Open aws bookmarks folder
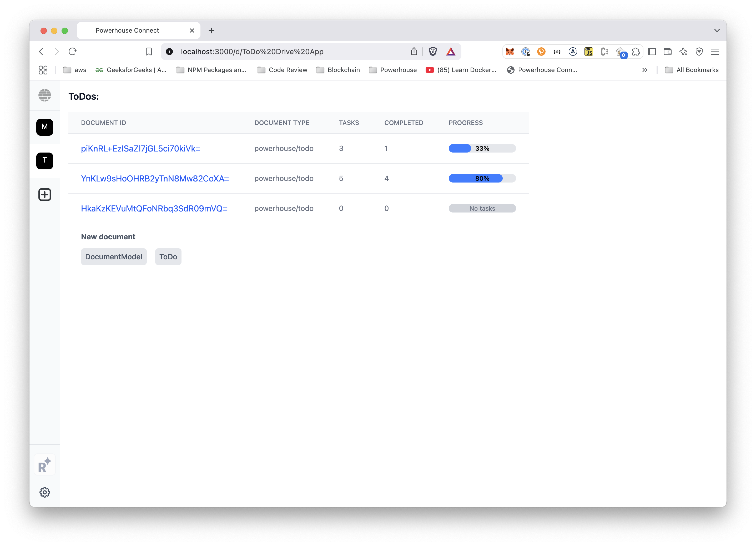Viewport: 756px width, 546px height. (75, 70)
